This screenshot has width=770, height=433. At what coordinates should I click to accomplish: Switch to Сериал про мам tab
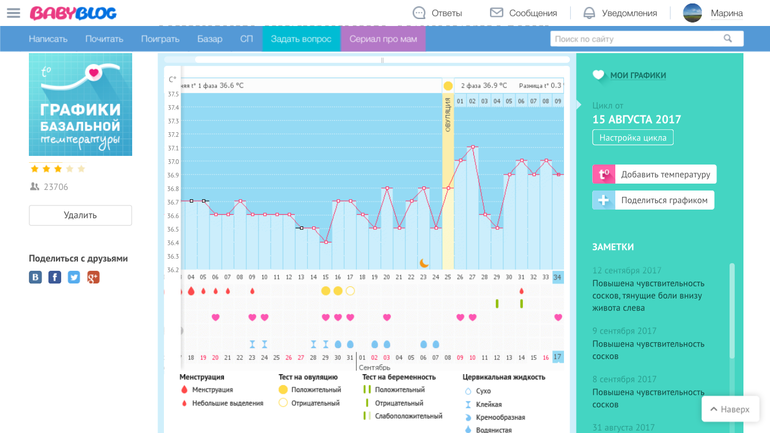click(383, 39)
